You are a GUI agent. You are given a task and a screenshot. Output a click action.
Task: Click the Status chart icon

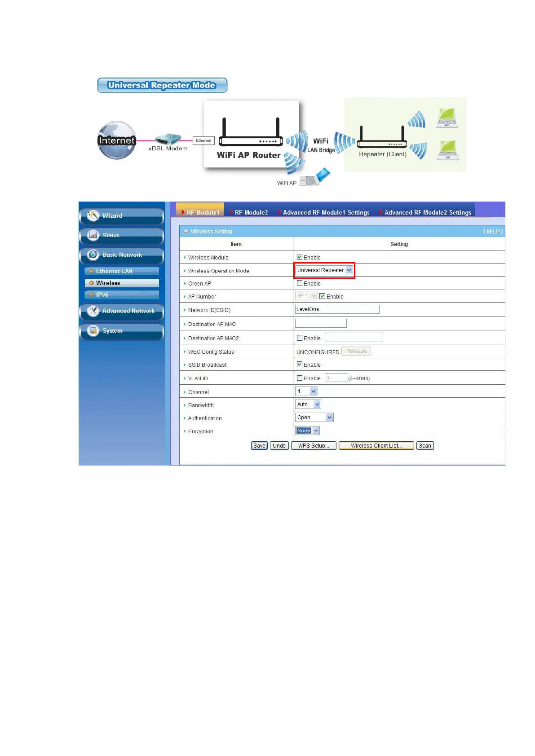coord(93,235)
